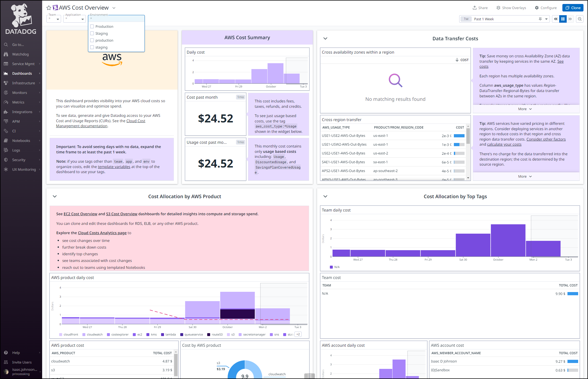Open Go to search icon
The image size is (588, 379).
pos(6,45)
